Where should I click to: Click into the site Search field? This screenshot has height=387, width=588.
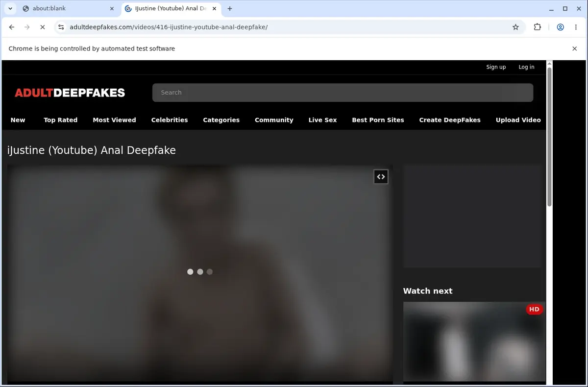tap(343, 93)
